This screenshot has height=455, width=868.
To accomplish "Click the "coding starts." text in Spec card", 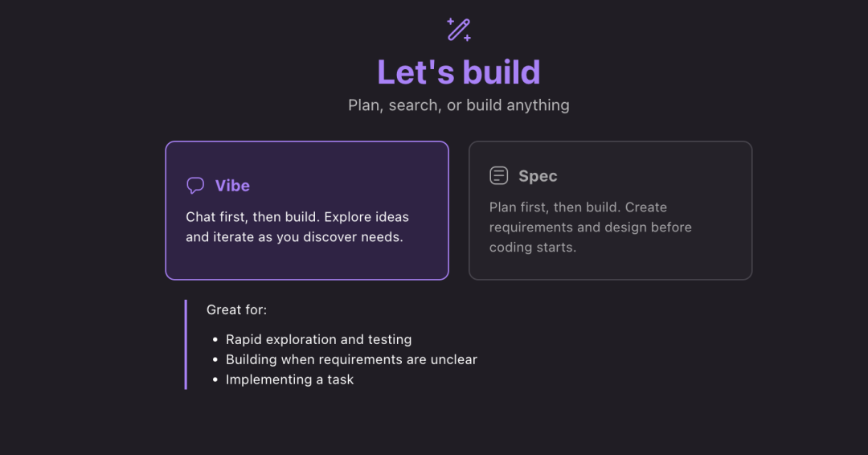I will [533, 247].
